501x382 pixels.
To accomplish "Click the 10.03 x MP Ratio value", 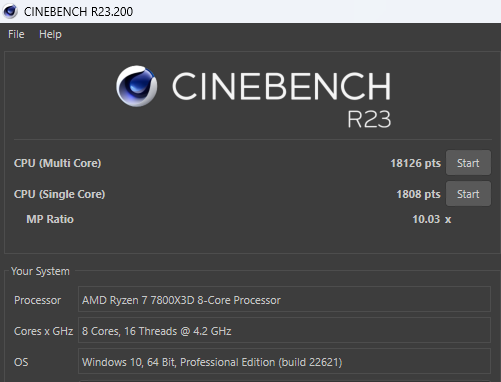I will click(432, 219).
